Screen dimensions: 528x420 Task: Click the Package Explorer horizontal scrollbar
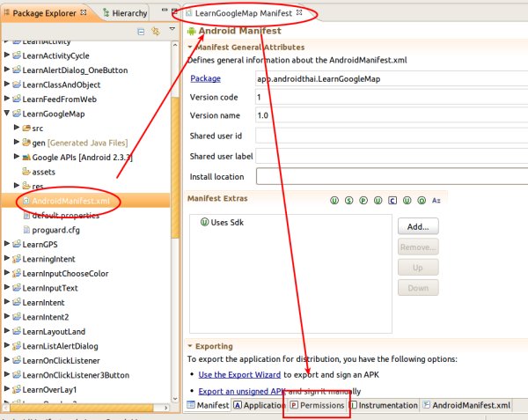point(82,408)
